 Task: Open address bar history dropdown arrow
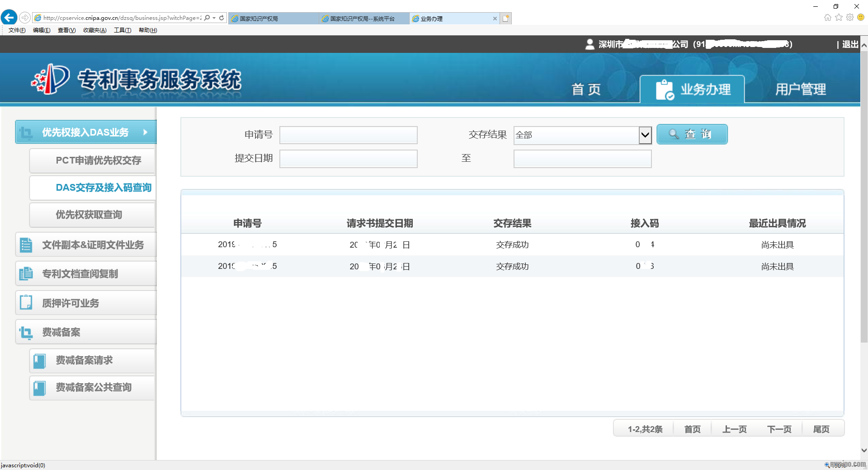click(x=214, y=18)
